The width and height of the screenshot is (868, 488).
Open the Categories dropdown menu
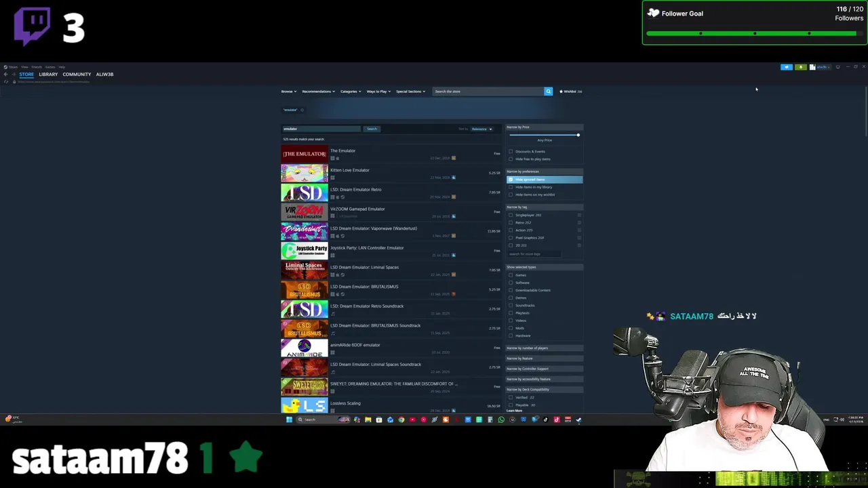[x=350, y=91]
